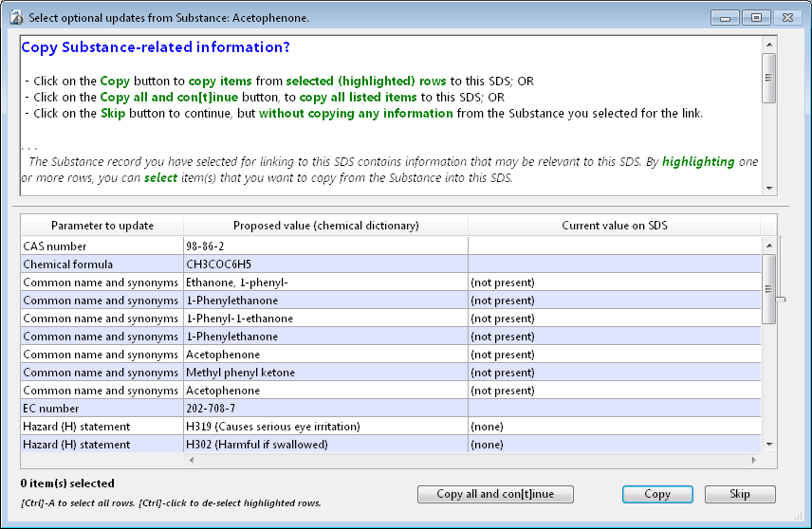Viewport: 812px width, 529px height.
Task: Select H319 (Causes serious eye irritation) cell
Action: click(325, 427)
